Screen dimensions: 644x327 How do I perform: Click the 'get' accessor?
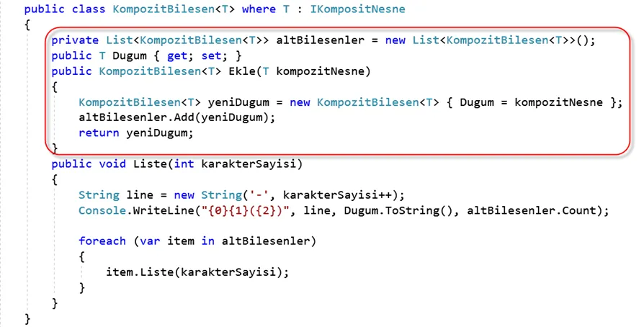177,56
